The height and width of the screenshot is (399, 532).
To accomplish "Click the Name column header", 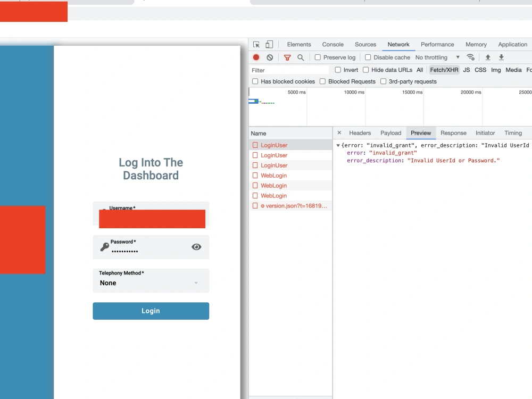I will 290,134.
